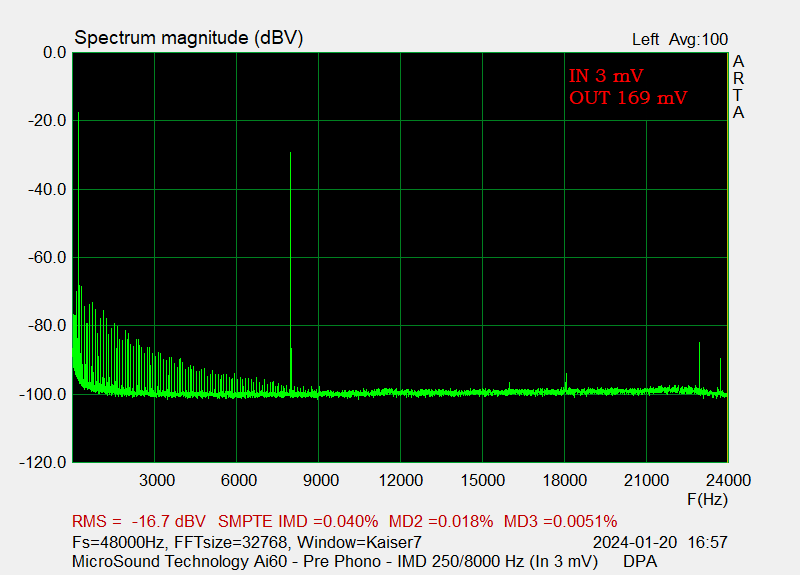Viewport: 800px width, 575px height.
Task: Click the 12000 frequency axis tick label
Action: [x=401, y=480]
